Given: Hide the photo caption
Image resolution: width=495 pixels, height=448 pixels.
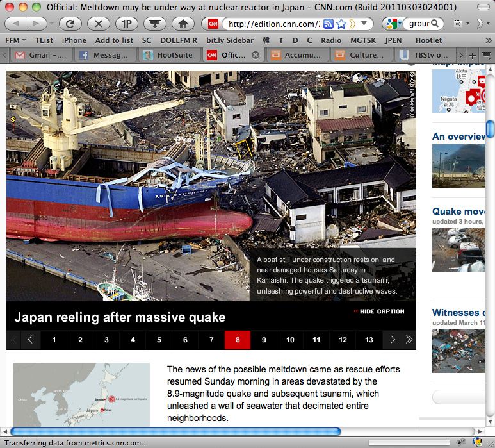Looking at the screenshot, I should coord(378,311).
